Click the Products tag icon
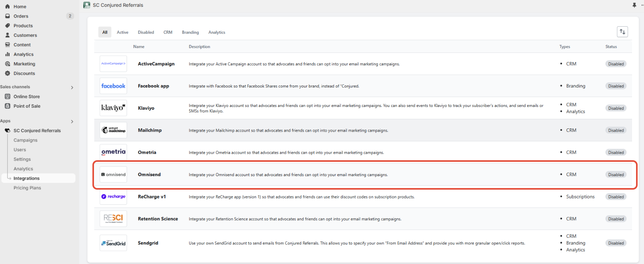This screenshot has width=644, height=264. (7, 25)
